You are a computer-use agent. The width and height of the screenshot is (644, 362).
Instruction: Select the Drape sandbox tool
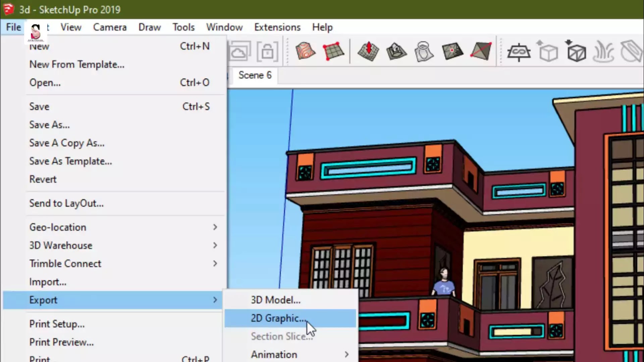point(424,51)
